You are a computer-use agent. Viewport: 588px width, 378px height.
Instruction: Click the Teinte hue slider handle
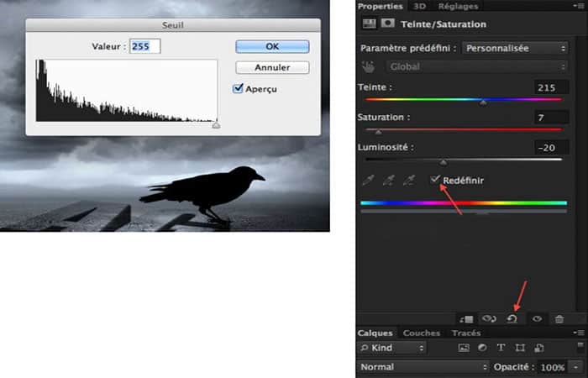click(483, 102)
